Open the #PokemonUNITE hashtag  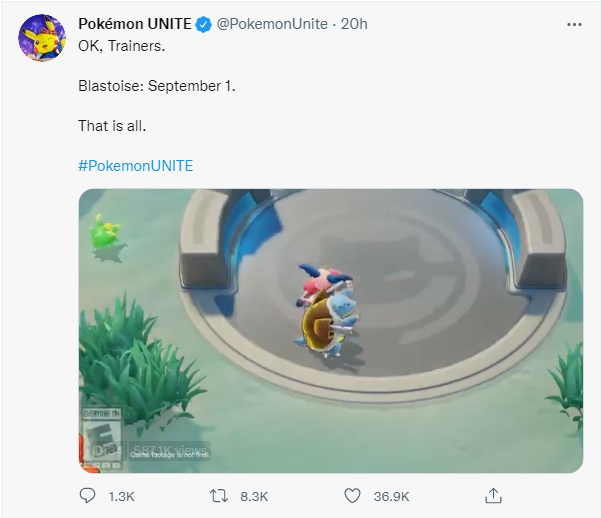(136, 166)
